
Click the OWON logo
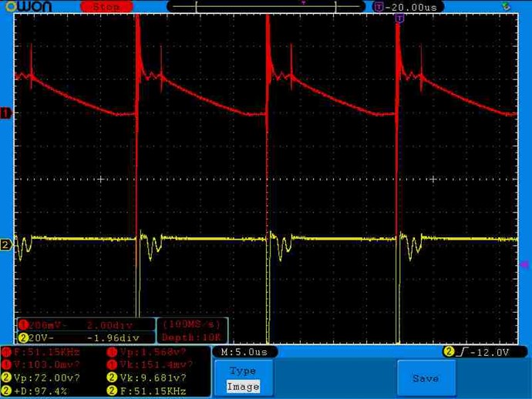29,6
